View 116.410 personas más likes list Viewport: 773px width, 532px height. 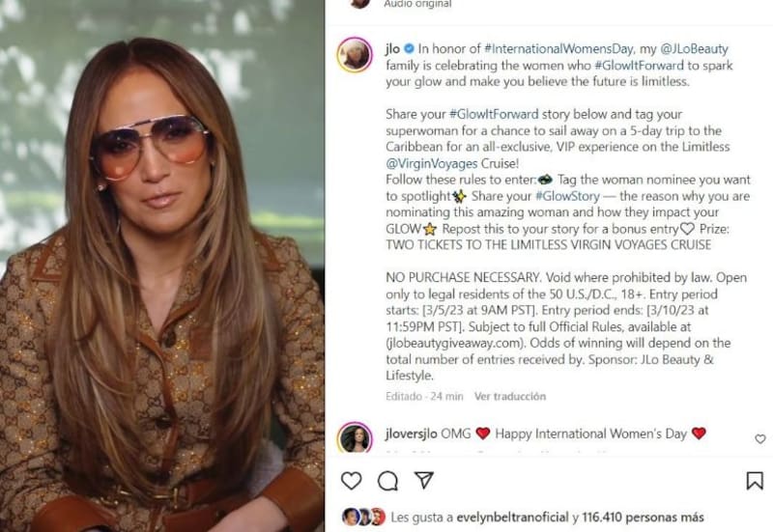643,518
